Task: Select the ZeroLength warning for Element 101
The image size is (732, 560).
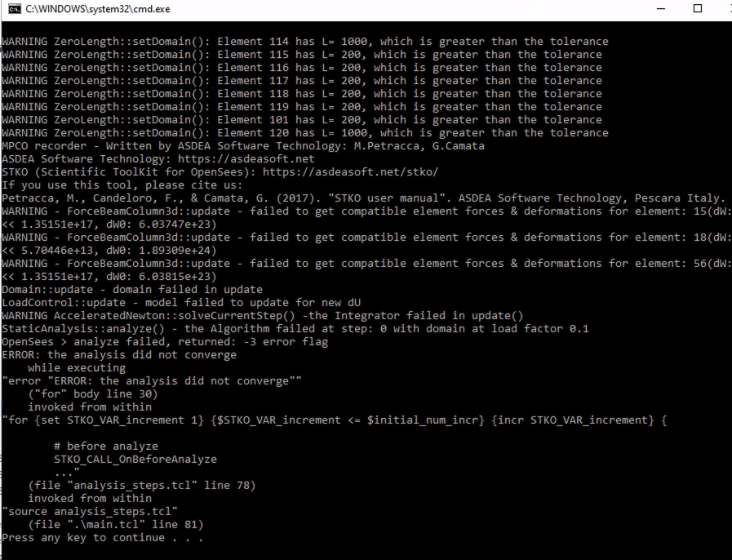Action: (302, 120)
